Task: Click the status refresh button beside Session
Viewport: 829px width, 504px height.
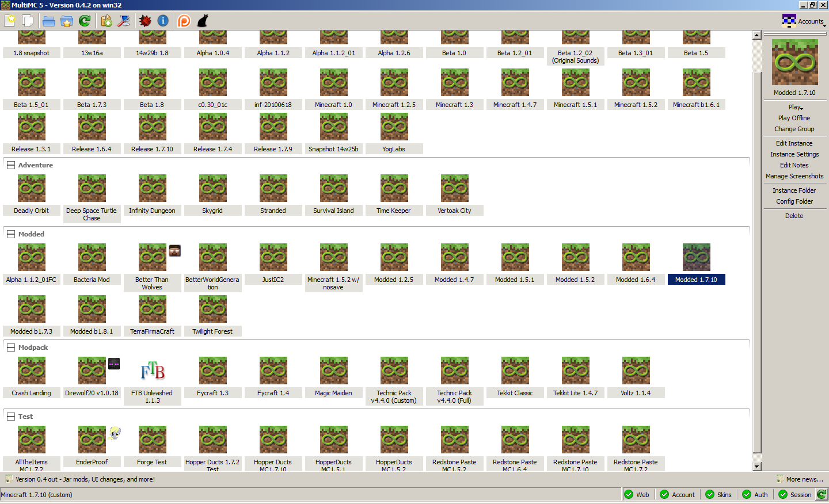Action: click(822, 494)
